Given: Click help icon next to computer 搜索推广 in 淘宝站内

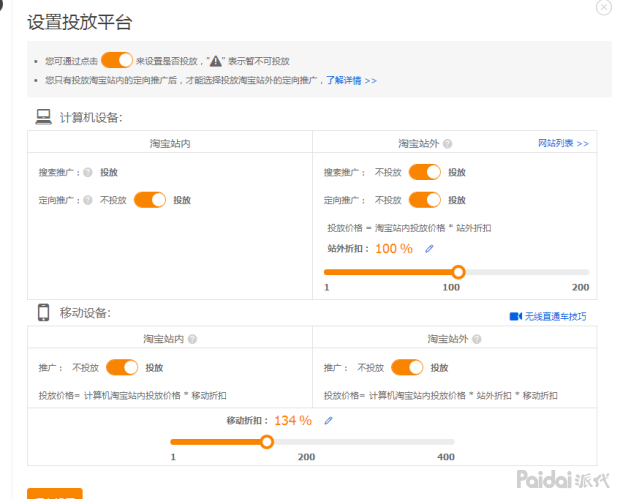Looking at the screenshot, I should click(88, 172).
